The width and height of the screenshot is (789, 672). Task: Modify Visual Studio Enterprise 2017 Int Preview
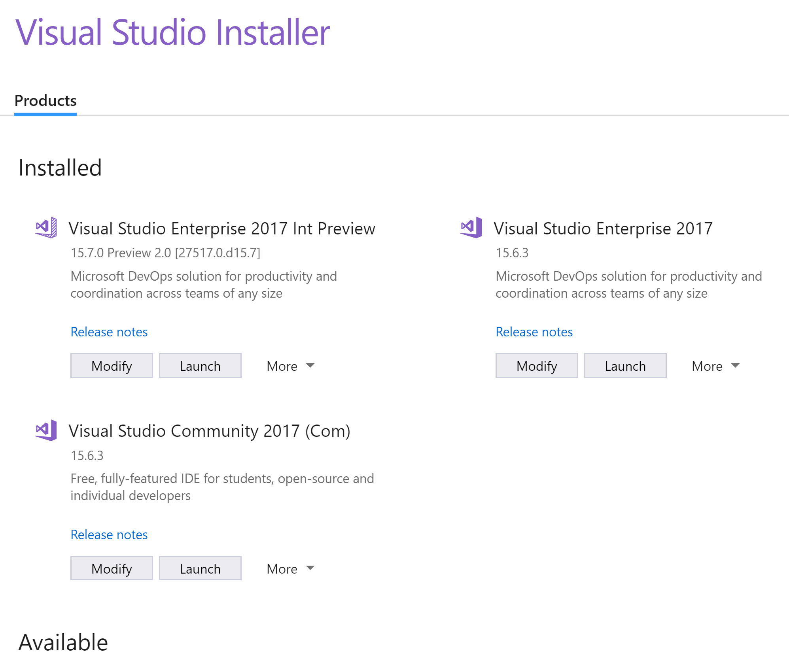(112, 366)
